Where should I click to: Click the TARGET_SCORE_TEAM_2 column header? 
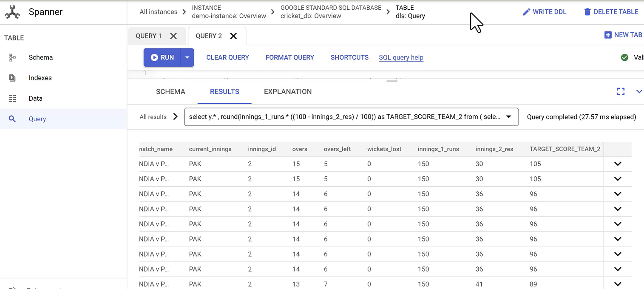[x=565, y=149]
